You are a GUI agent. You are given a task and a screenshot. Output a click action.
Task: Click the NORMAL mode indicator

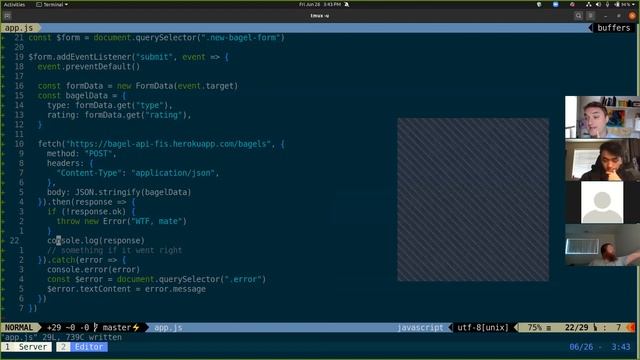19,327
